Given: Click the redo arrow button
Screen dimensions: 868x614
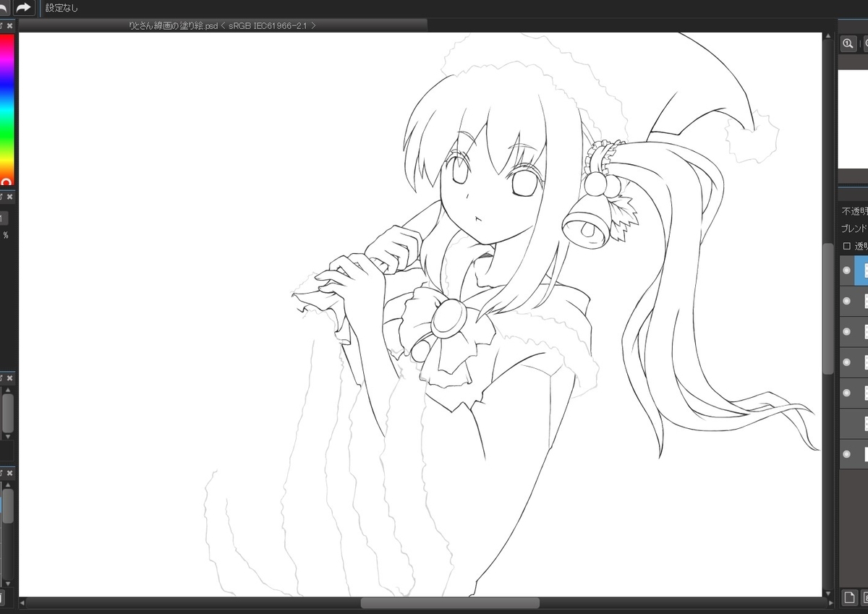Looking at the screenshot, I should tap(24, 7).
